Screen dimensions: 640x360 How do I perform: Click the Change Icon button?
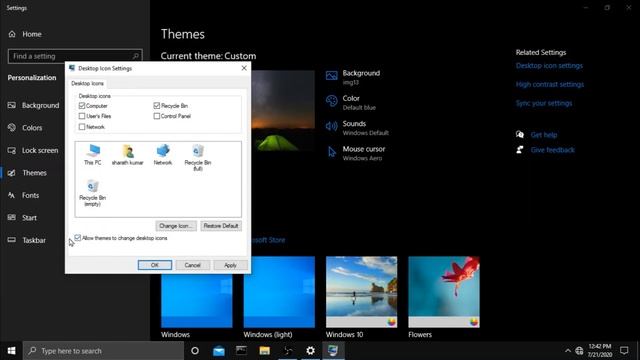coord(176,226)
